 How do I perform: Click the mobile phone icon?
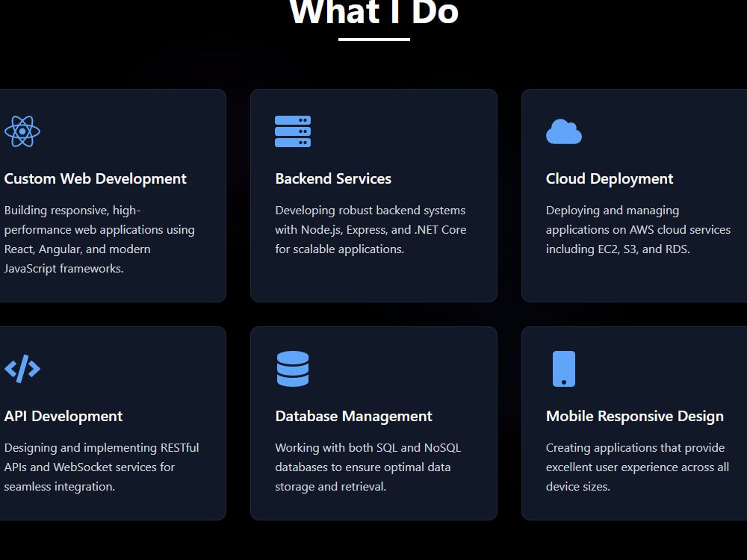(x=563, y=369)
